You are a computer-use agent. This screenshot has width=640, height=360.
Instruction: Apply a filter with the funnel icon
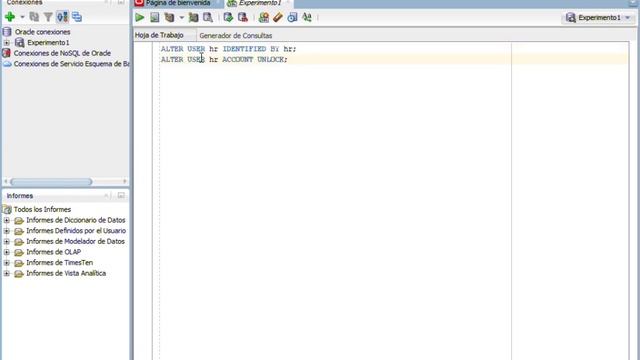click(x=48, y=17)
